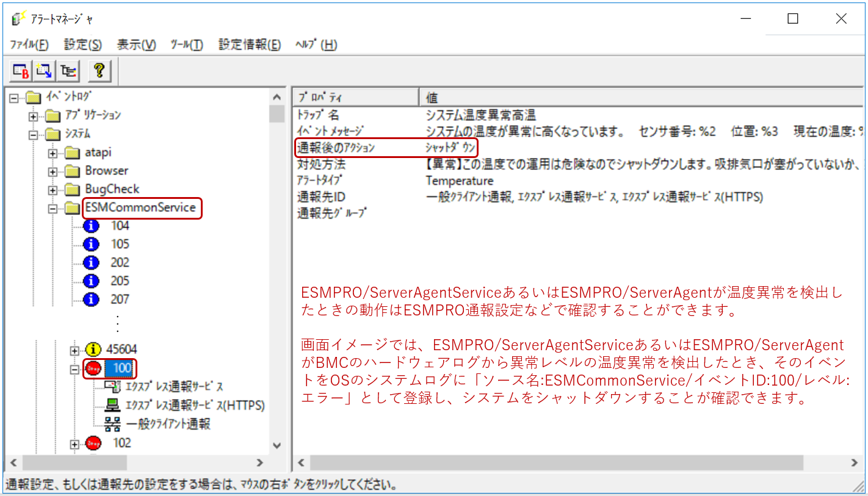Image resolution: width=868 pixels, height=496 pixels.
Task: Select the イベントログ root folder icon
Action: click(34, 97)
